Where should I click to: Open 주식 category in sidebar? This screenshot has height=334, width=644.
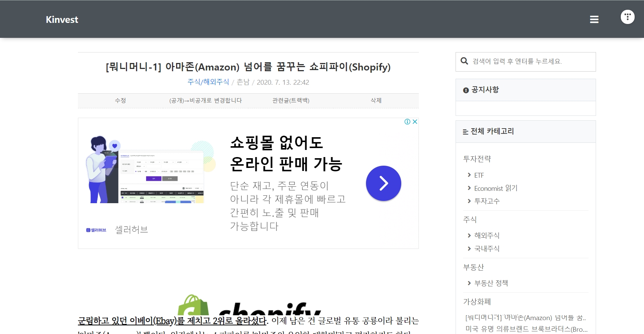pyautogui.click(x=470, y=220)
